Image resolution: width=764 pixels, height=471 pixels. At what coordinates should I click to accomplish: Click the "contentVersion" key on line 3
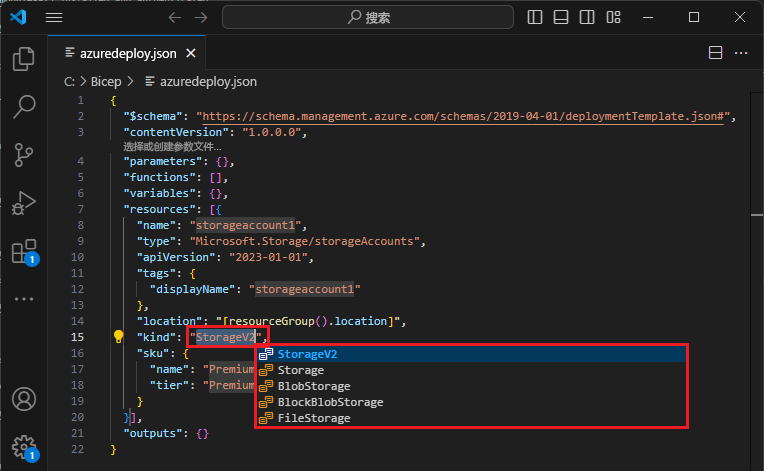[176, 132]
